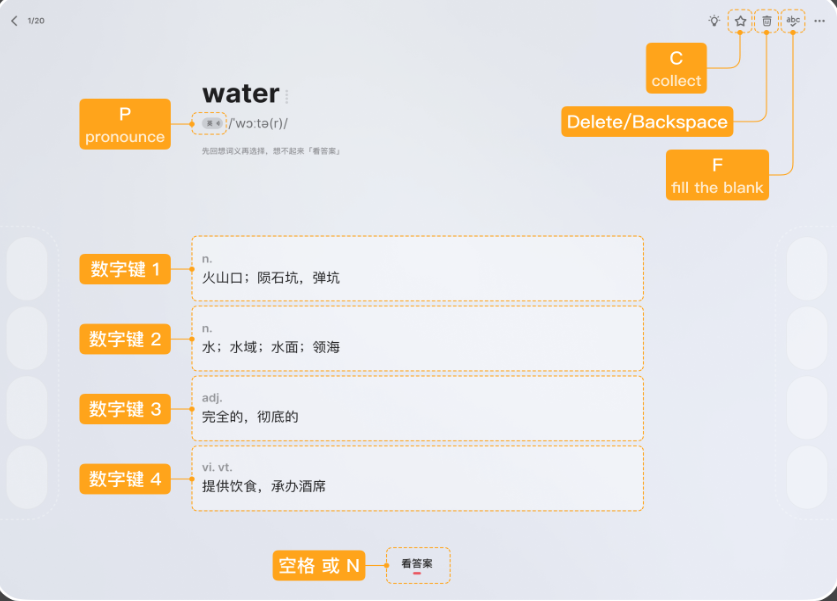Click the word water heading
Screen dimensions: 837x601
[241, 94]
